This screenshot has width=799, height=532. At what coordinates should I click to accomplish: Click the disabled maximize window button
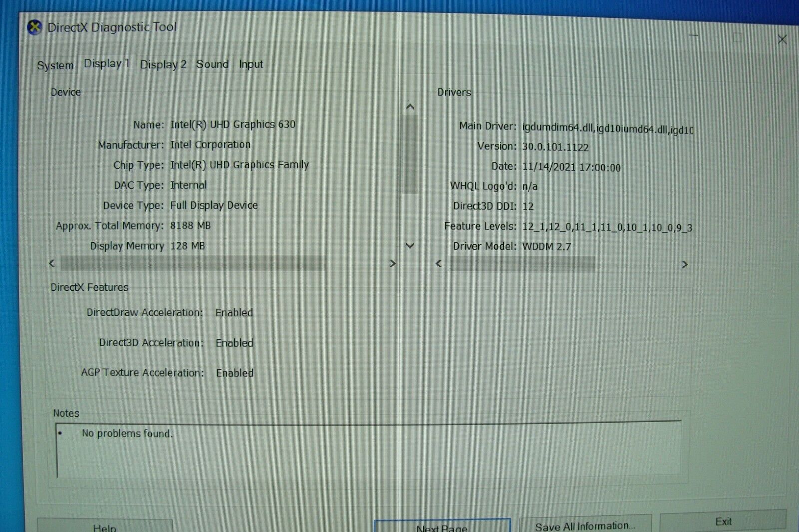[738, 37]
